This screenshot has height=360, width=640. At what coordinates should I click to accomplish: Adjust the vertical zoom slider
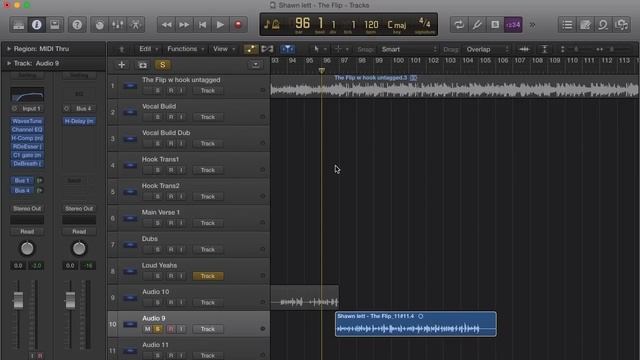pyautogui.click(x=576, y=49)
